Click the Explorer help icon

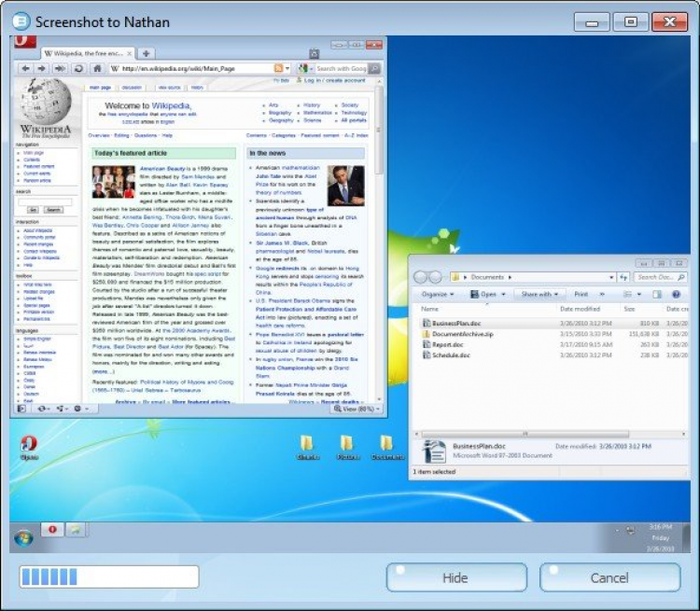tap(676, 294)
